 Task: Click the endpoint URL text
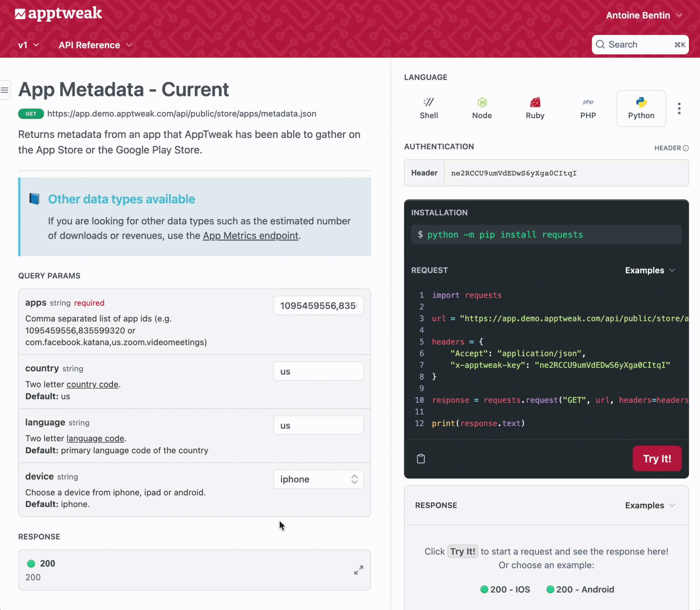coord(182,114)
